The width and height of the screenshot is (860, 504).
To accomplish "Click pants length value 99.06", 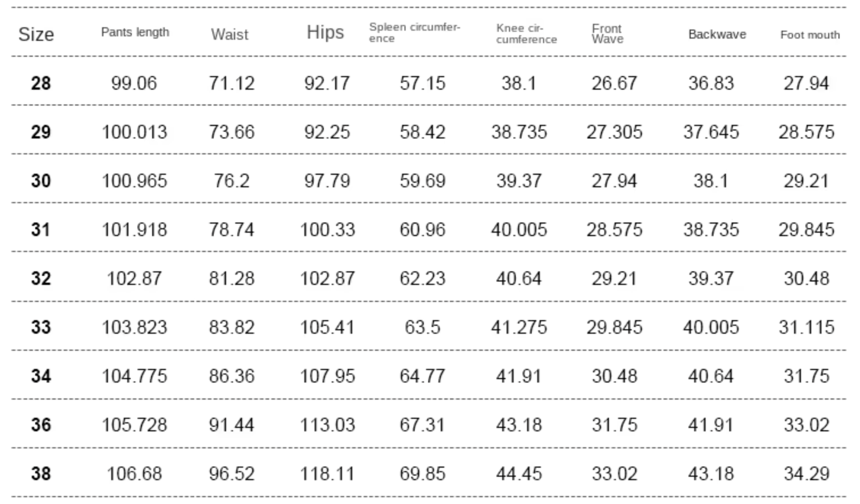I will pos(134,83).
